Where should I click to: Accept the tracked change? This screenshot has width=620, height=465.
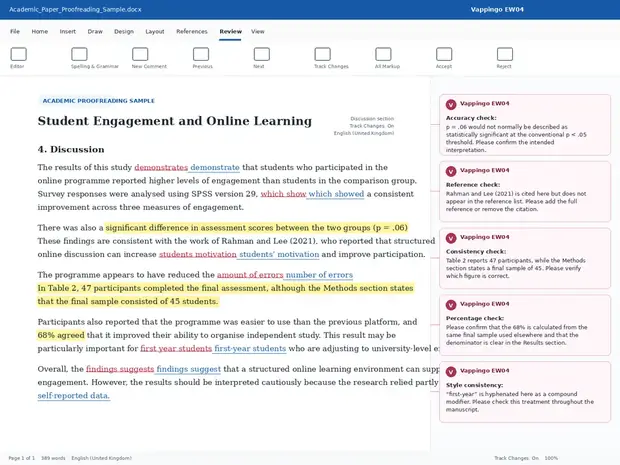coord(444,58)
